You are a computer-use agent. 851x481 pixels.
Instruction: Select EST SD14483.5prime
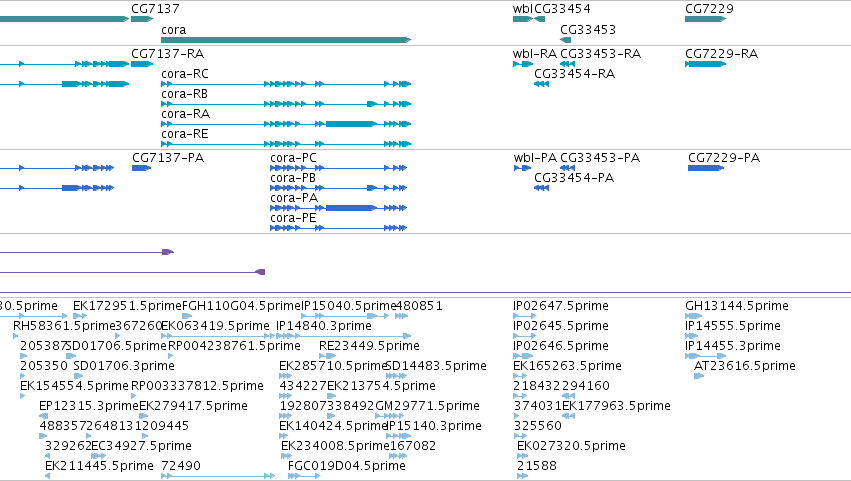pyautogui.click(x=436, y=366)
